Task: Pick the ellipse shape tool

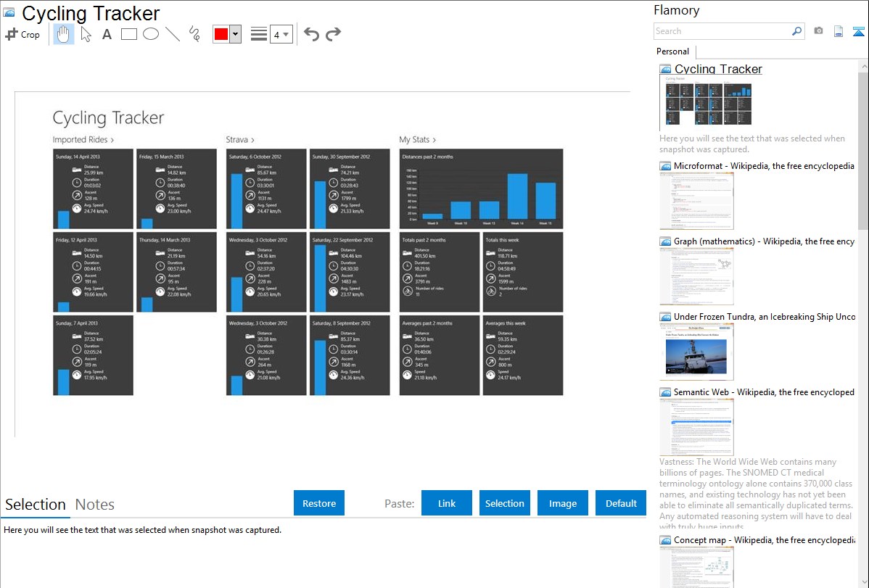Action: (151, 34)
